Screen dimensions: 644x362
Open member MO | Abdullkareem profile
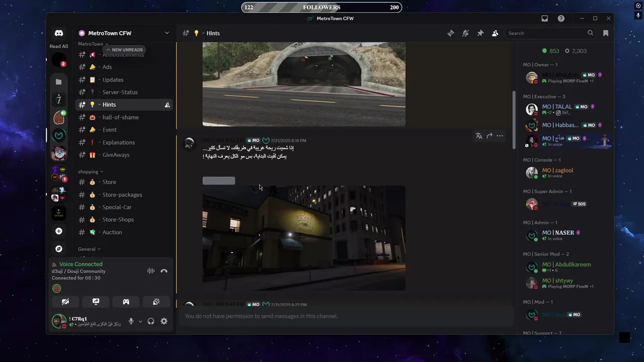point(567,267)
